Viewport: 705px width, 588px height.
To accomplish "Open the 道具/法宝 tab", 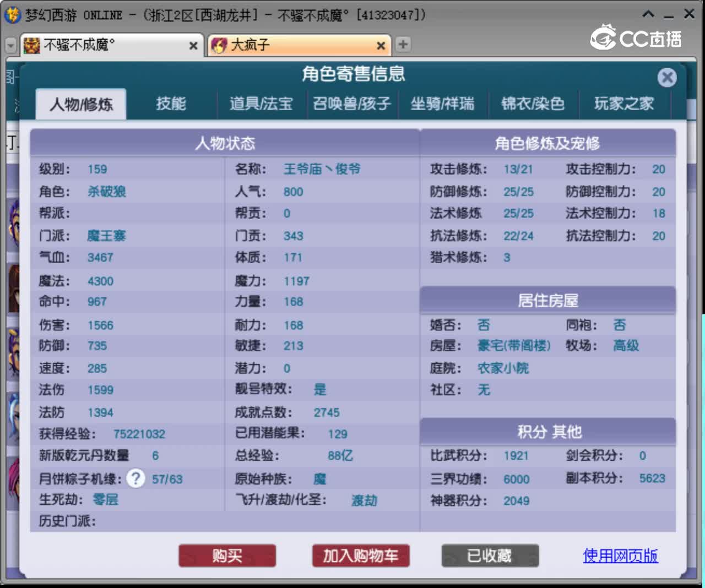I will (x=261, y=104).
